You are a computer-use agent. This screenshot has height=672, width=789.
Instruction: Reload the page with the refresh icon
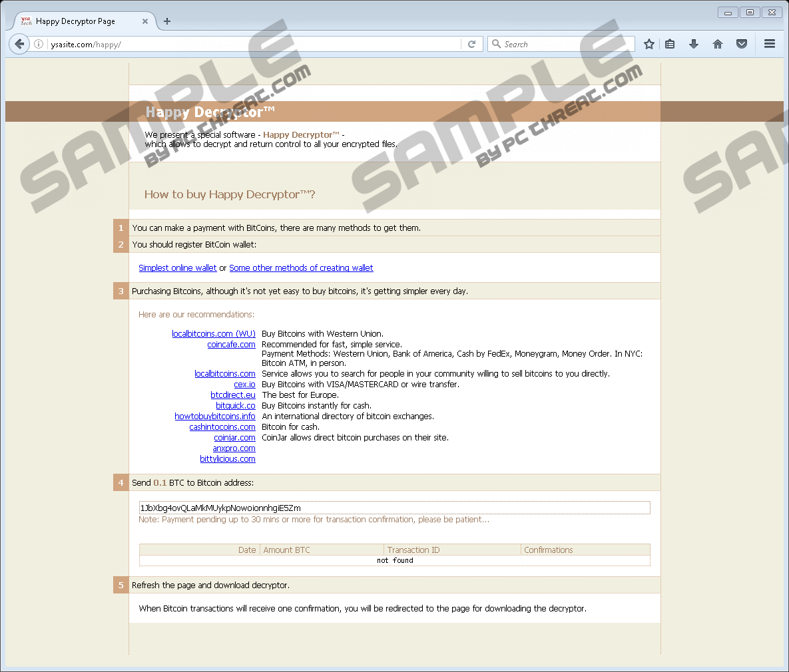click(x=471, y=44)
